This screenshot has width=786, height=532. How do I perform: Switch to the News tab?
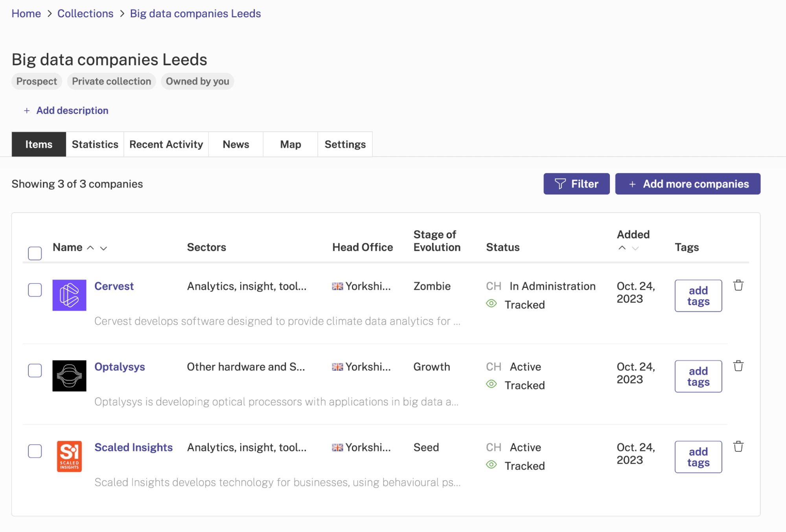click(x=236, y=144)
